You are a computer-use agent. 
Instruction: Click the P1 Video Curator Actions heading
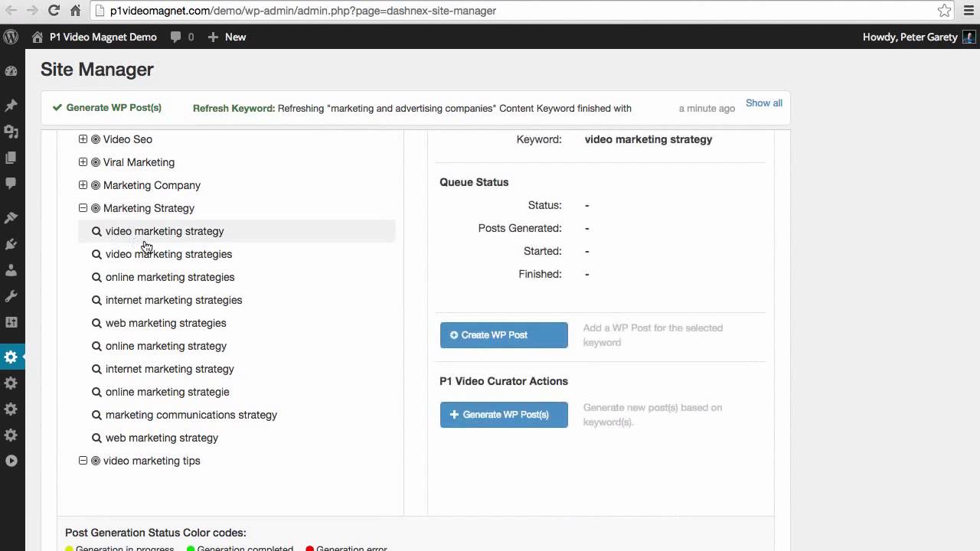[504, 381]
